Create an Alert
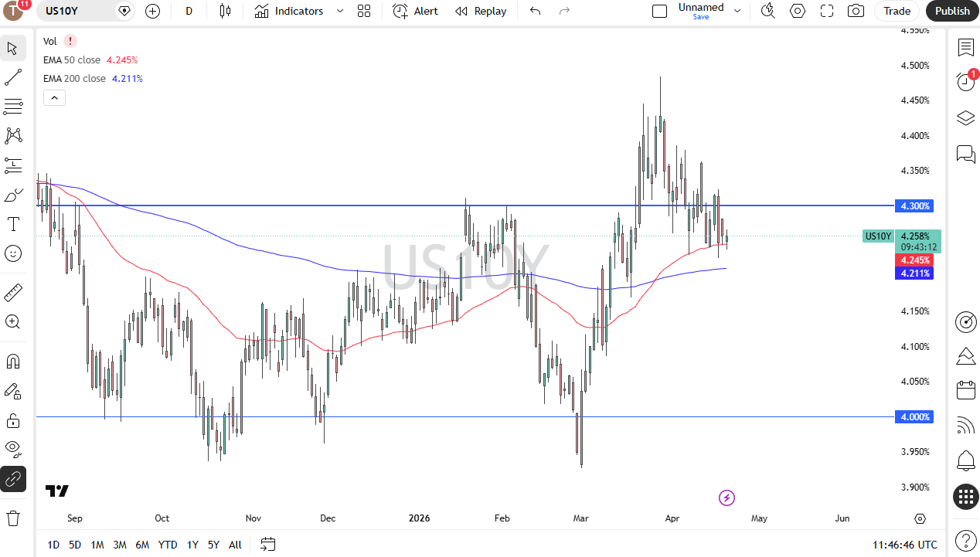Viewport: 980px width, 557px height. point(416,11)
